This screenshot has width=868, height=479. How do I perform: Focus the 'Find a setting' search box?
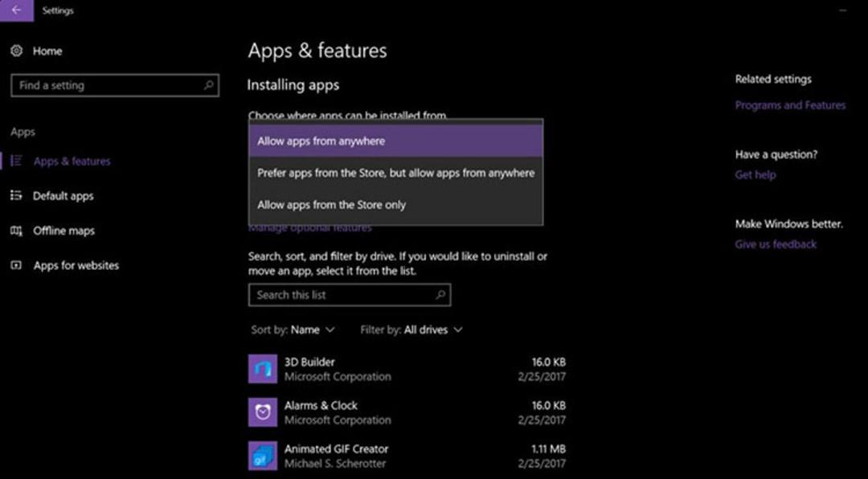(115, 85)
